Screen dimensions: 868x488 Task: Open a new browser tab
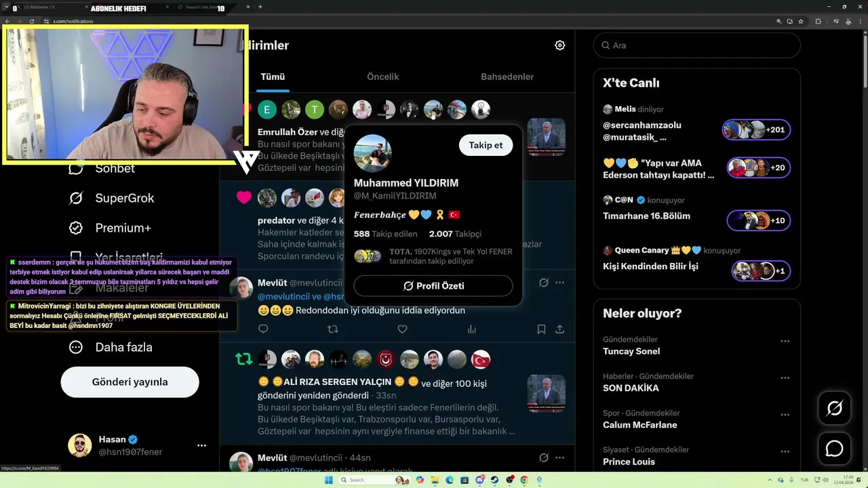[260, 7]
